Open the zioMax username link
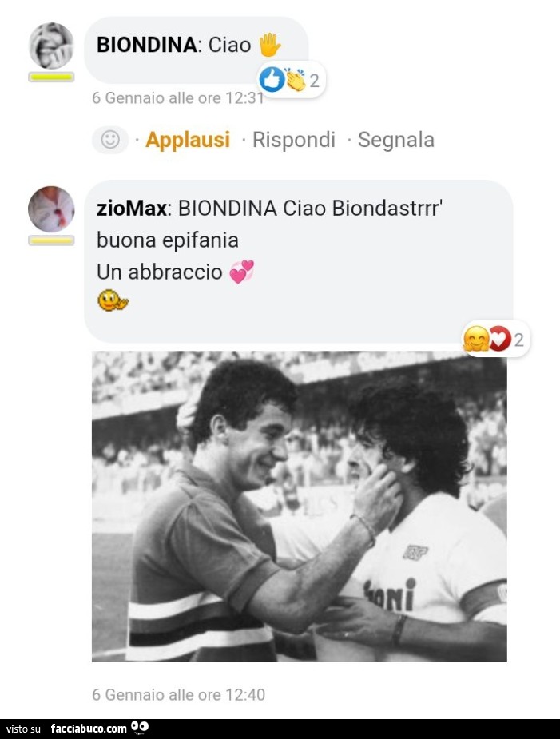 (x=132, y=209)
